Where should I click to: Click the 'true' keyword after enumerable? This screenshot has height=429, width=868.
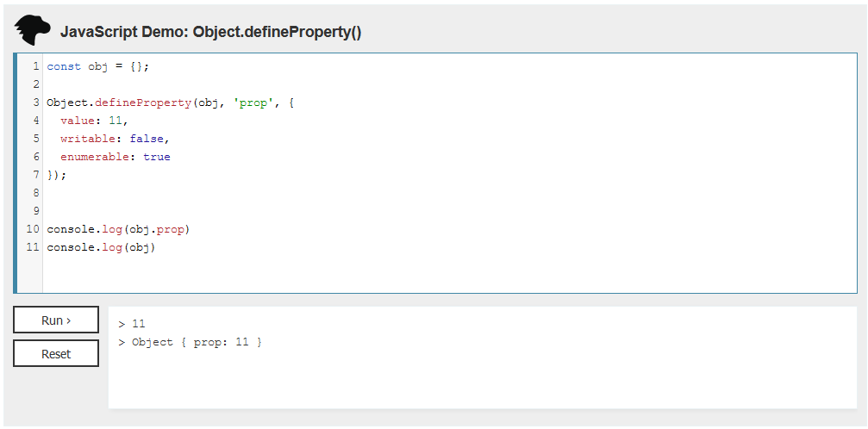pyautogui.click(x=157, y=157)
